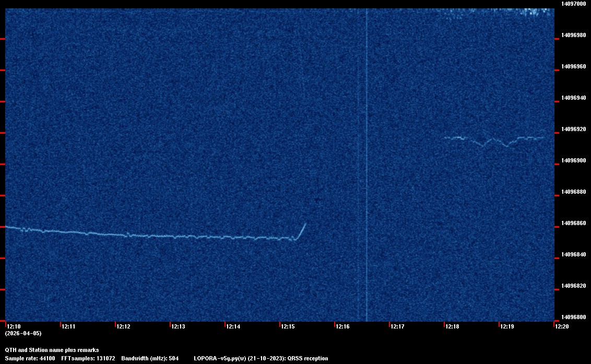
Task: Click the long drifting signal trace near 12:12
Action: click(150, 234)
